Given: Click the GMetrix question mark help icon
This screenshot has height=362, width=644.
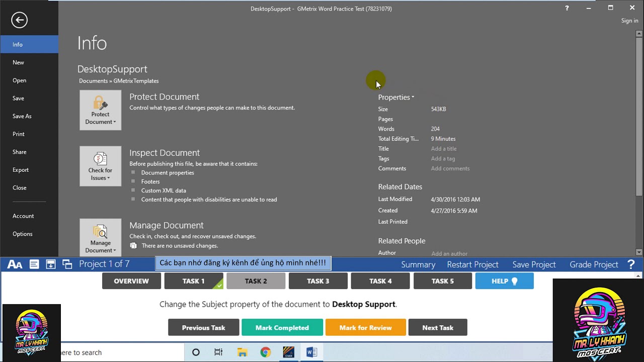Looking at the screenshot, I should coord(631,264).
